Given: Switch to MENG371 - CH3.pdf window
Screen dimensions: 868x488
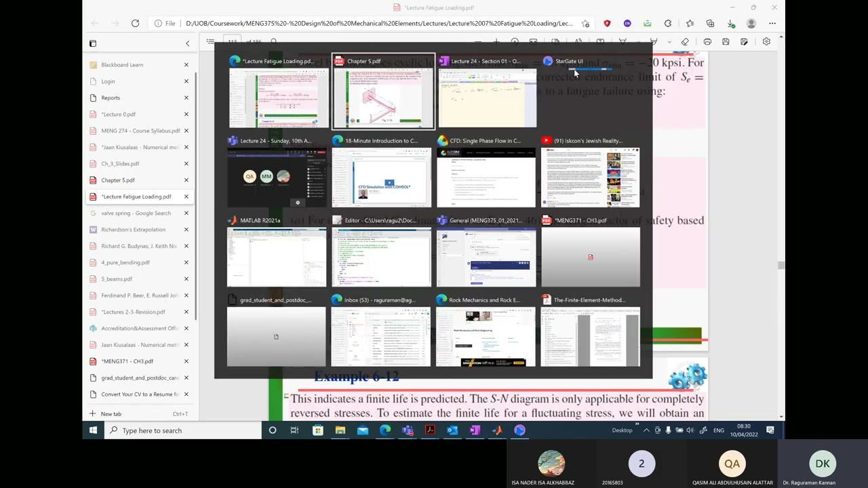Looking at the screenshot, I should point(591,251).
